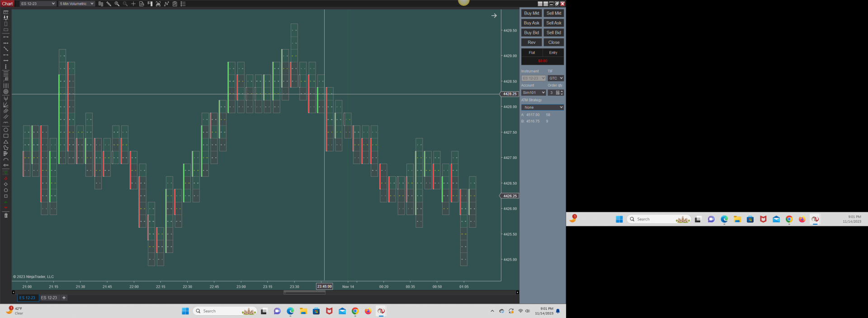Click the crosshair cursor plus icon
The height and width of the screenshot is (318, 868).
(x=133, y=4)
